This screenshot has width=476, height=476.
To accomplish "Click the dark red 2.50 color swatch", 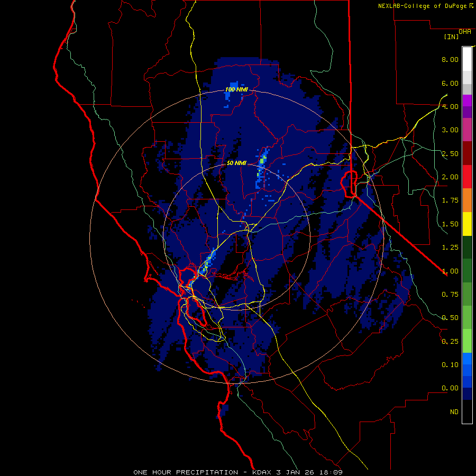I will (467, 153).
